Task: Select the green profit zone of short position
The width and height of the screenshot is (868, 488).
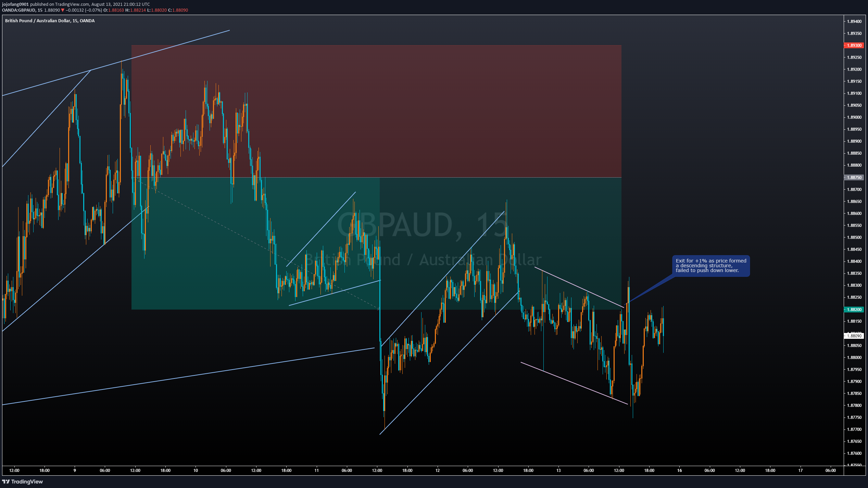Action: (x=376, y=244)
